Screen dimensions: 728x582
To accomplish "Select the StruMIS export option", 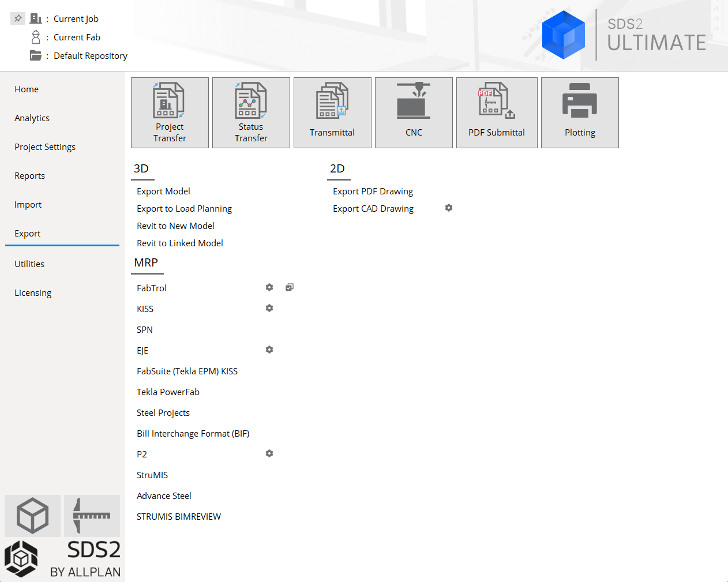I will click(x=152, y=475).
